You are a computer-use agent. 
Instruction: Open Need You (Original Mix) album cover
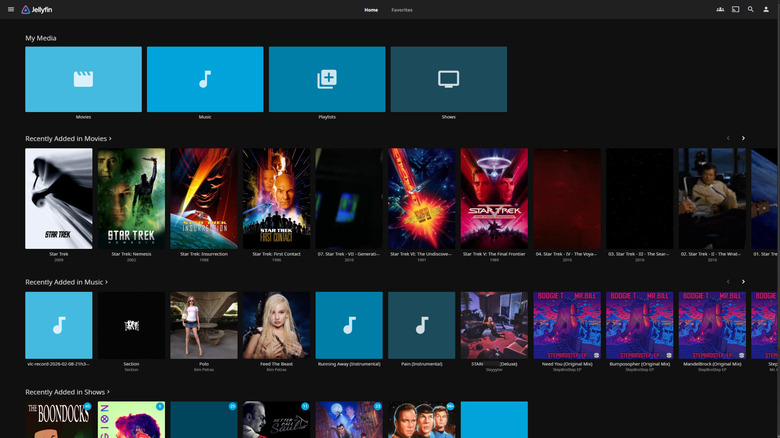(x=567, y=325)
